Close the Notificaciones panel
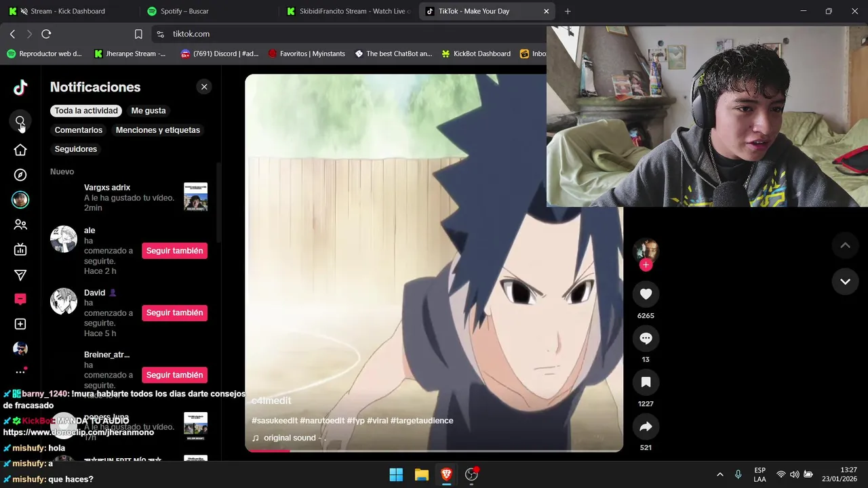This screenshot has width=868, height=488. click(x=204, y=87)
